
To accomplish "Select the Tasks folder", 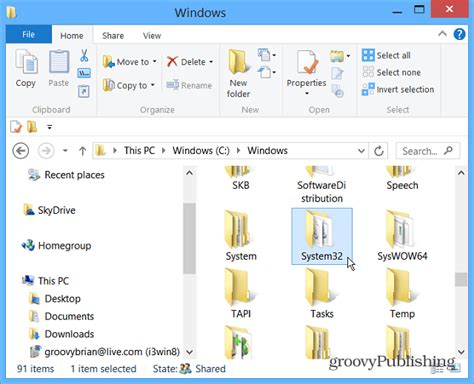I will click(322, 294).
